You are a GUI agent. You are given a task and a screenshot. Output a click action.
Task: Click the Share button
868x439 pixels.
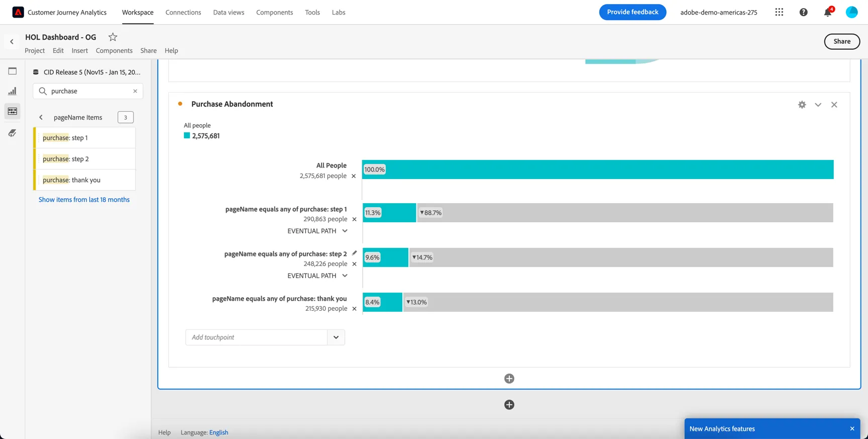[x=842, y=42]
